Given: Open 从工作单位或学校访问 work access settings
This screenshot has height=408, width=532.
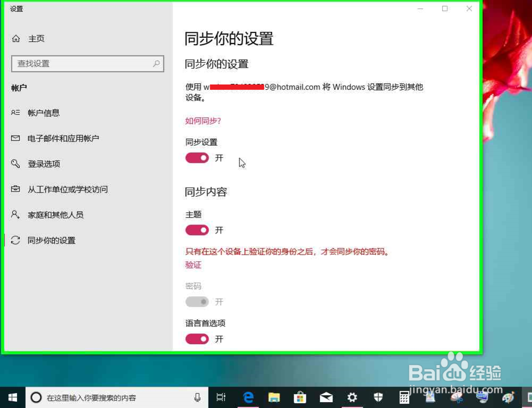Looking at the screenshot, I should [x=68, y=189].
